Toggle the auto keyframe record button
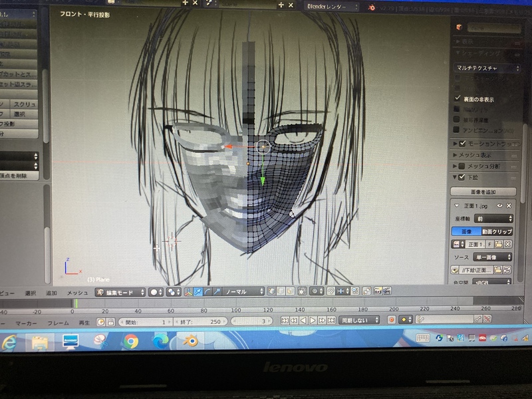 point(391,320)
